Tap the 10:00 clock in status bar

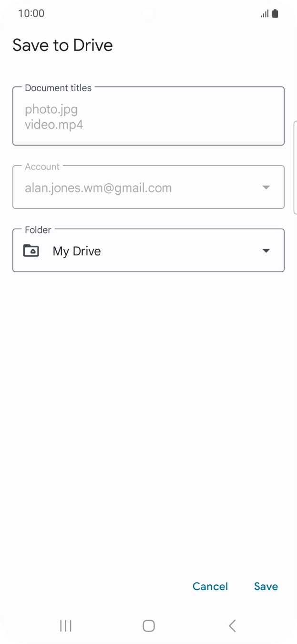31,13
